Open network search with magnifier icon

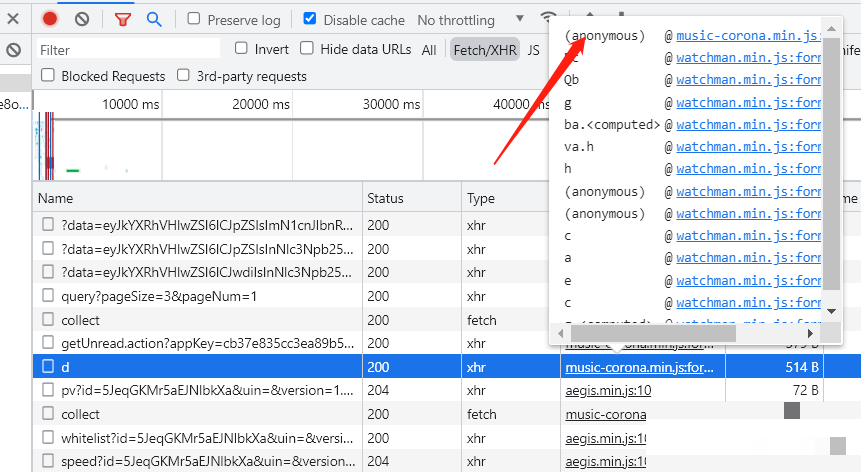tap(153, 19)
